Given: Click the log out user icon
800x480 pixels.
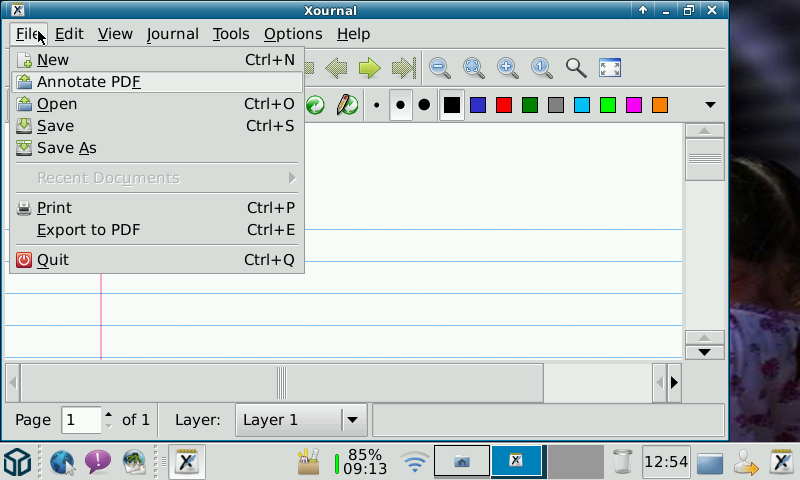Looking at the screenshot, I should 745,462.
